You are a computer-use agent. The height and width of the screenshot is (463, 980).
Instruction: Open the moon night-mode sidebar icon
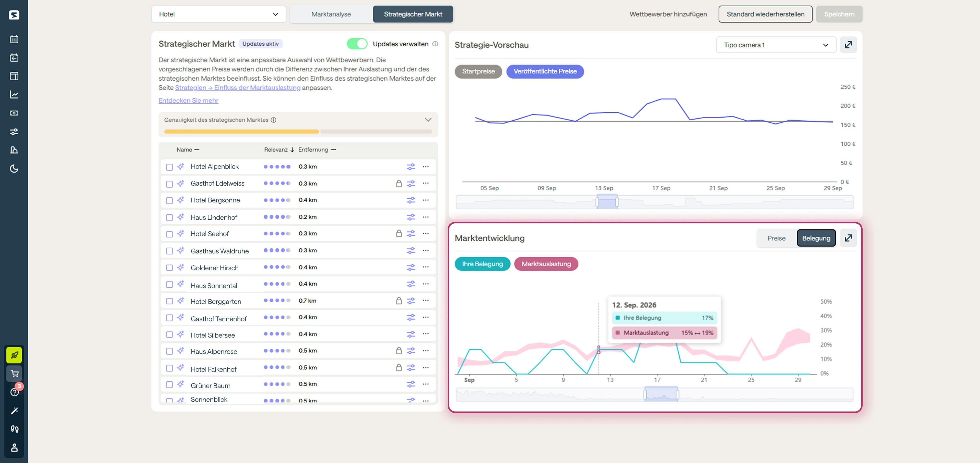click(14, 168)
